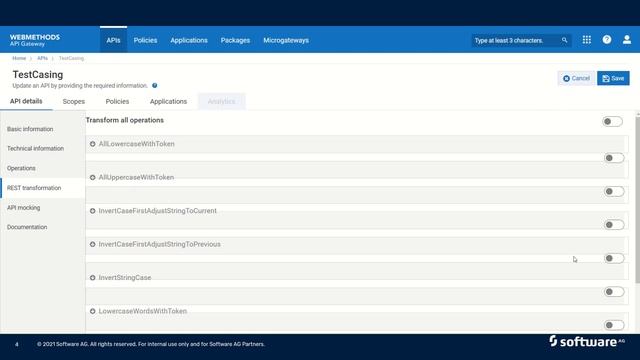
Task: Enable the InvertStringCase toggle
Action: tap(614, 292)
